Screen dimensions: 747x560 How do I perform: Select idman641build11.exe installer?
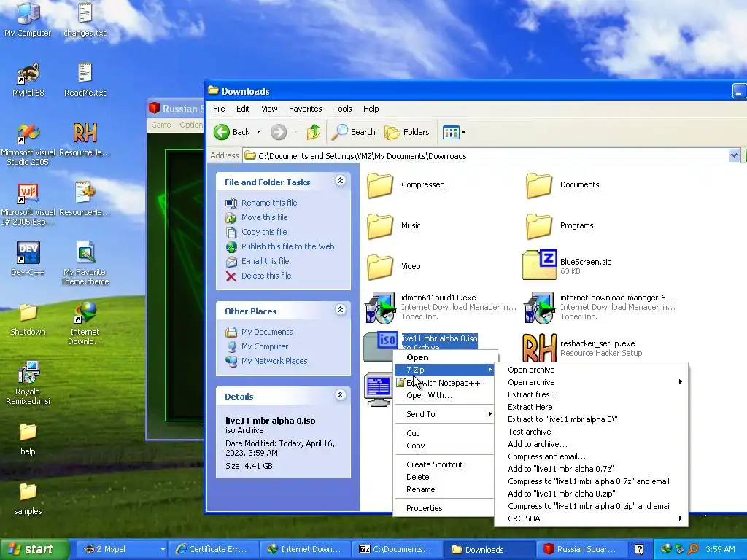440,307
